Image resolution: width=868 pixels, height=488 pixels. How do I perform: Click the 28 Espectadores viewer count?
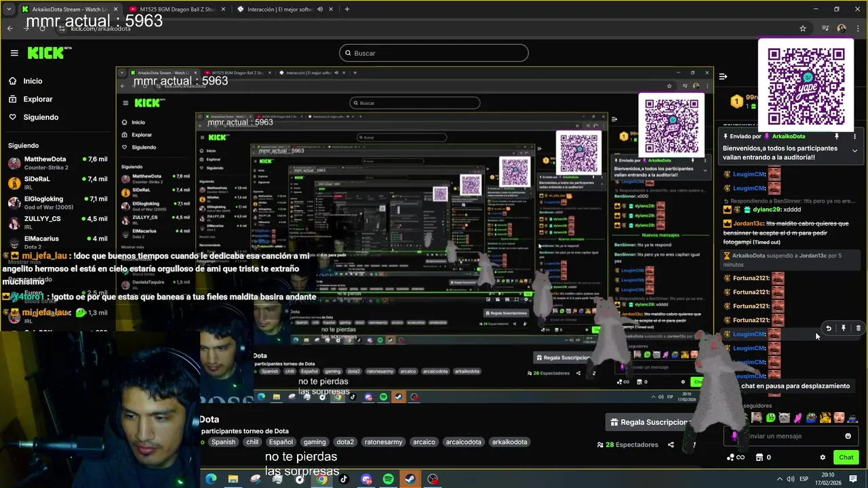click(627, 445)
